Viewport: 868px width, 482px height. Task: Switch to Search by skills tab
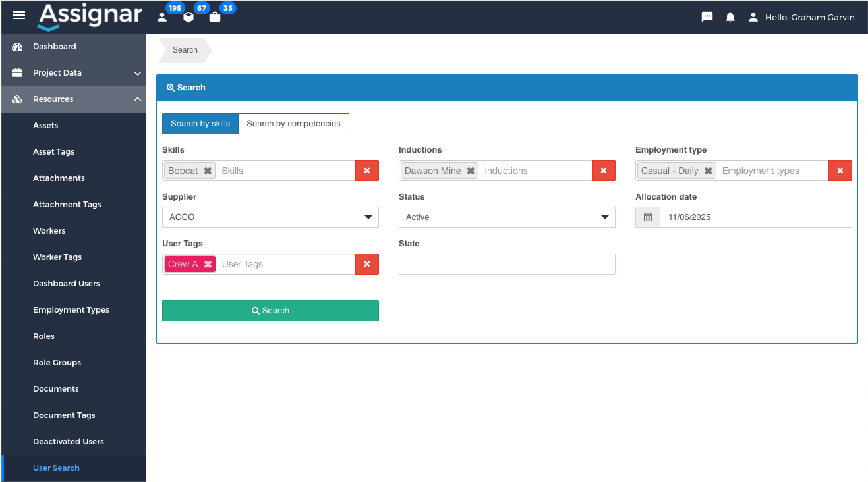click(200, 124)
